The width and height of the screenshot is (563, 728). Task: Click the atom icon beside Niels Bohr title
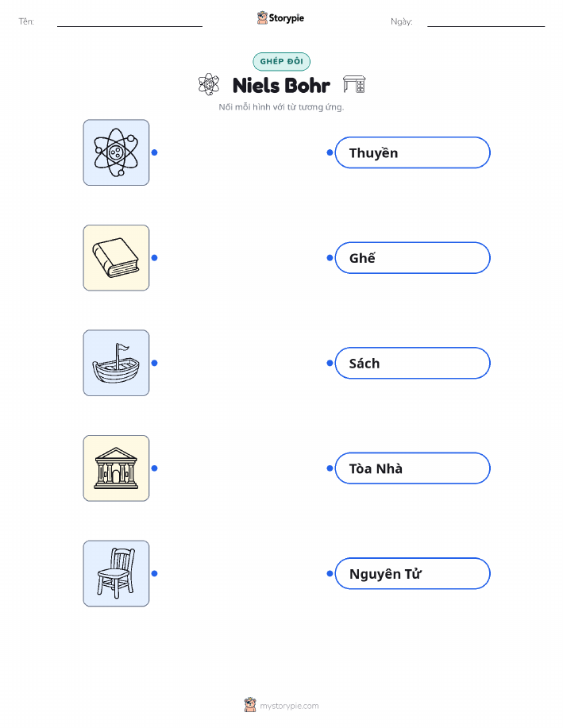point(209,84)
